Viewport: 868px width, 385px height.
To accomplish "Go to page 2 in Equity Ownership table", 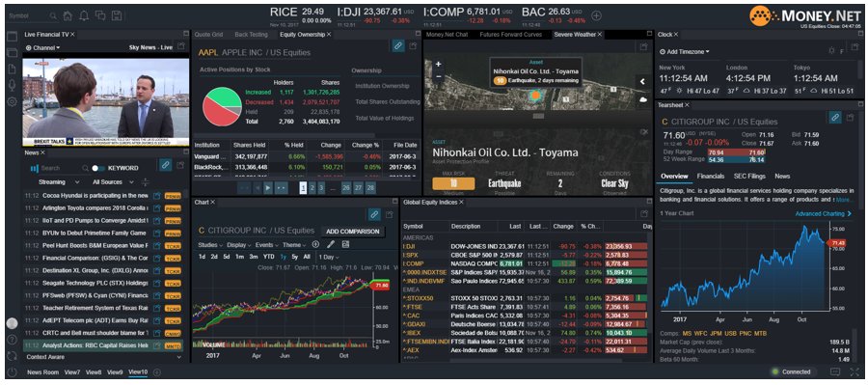I will 312,188.
